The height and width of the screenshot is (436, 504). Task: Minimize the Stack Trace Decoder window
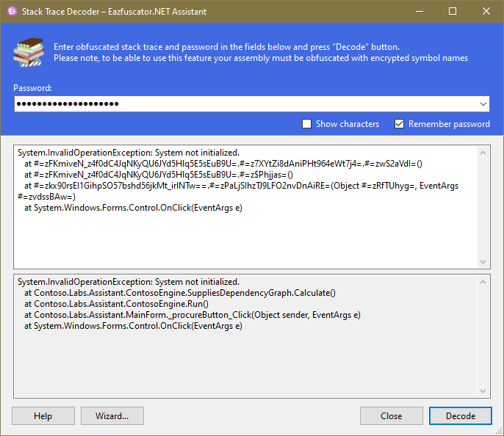pyautogui.click(x=419, y=12)
